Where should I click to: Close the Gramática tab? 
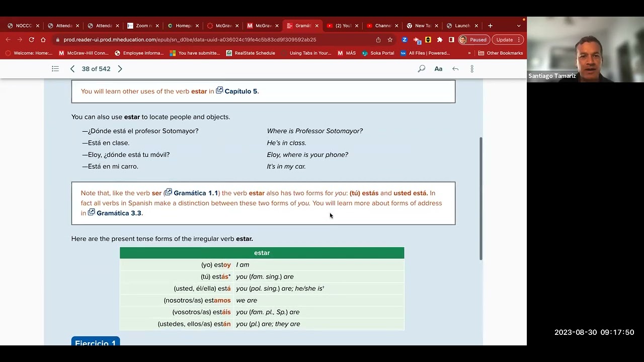pyautogui.click(x=317, y=26)
